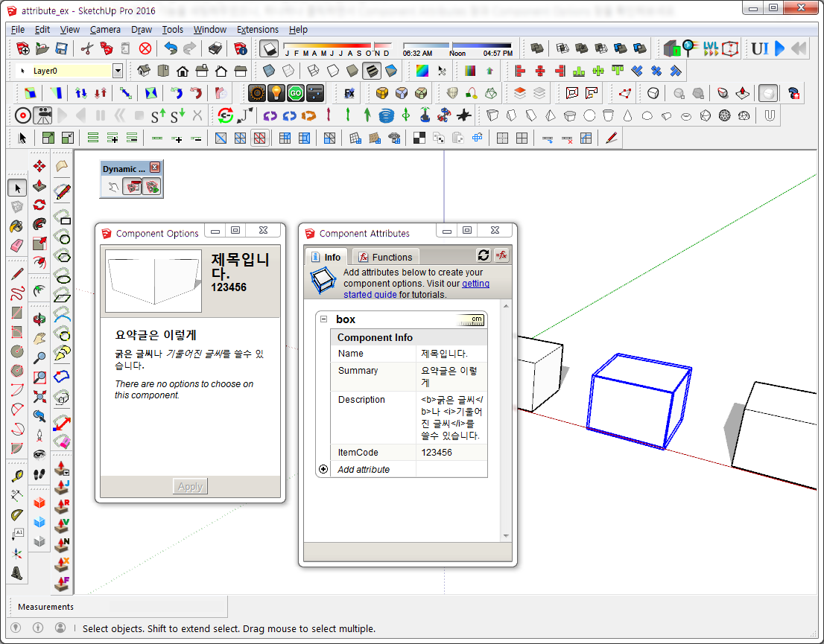The image size is (824, 644).
Task: Toggle Back Edges face style
Action: (x=288, y=71)
